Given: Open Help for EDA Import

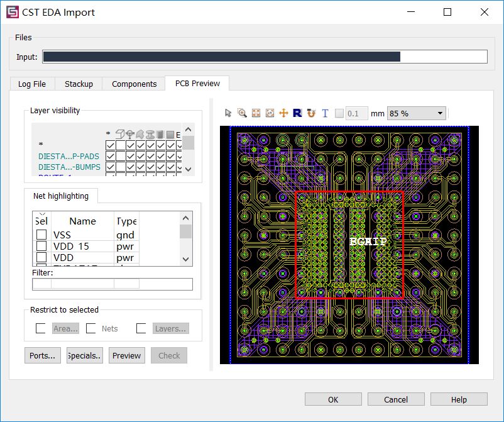Looking at the screenshot, I should click(x=459, y=399).
